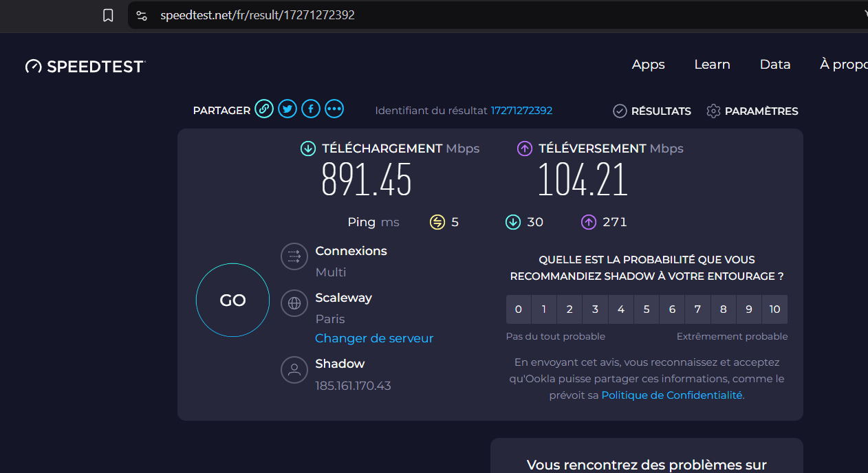Click the upload ping icon next to 271
868x473 pixels.
click(x=588, y=222)
